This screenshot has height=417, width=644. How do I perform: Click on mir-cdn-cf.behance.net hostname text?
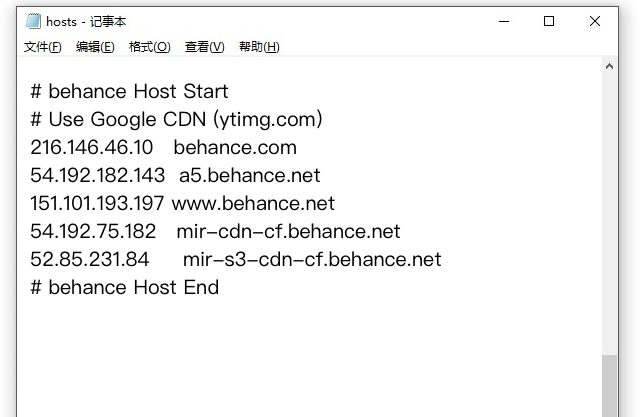(x=288, y=231)
